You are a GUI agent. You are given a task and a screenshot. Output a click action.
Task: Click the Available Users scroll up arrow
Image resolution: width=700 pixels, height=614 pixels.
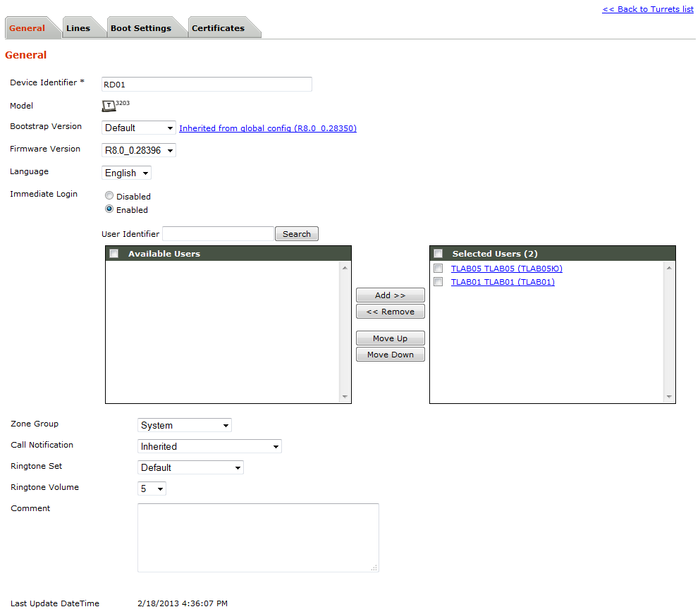point(345,268)
